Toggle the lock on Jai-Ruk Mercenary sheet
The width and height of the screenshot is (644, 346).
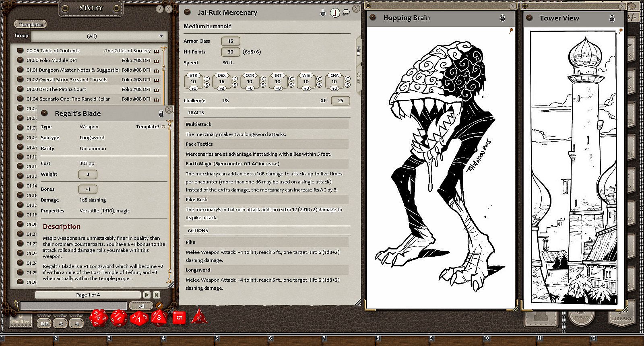pyautogui.click(x=323, y=13)
